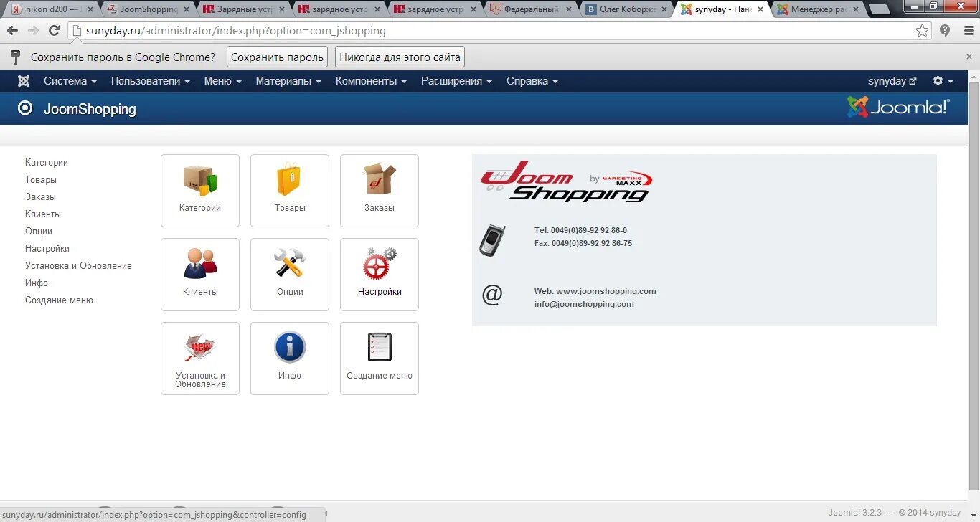Click Никогда для этого сайта button

[400, 57]
